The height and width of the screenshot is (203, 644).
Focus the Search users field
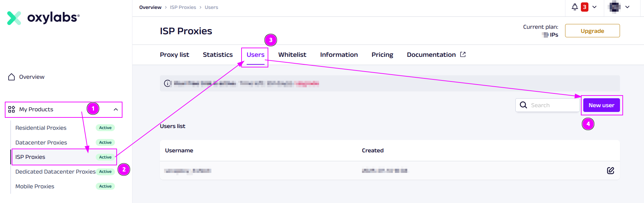[547, 105]
